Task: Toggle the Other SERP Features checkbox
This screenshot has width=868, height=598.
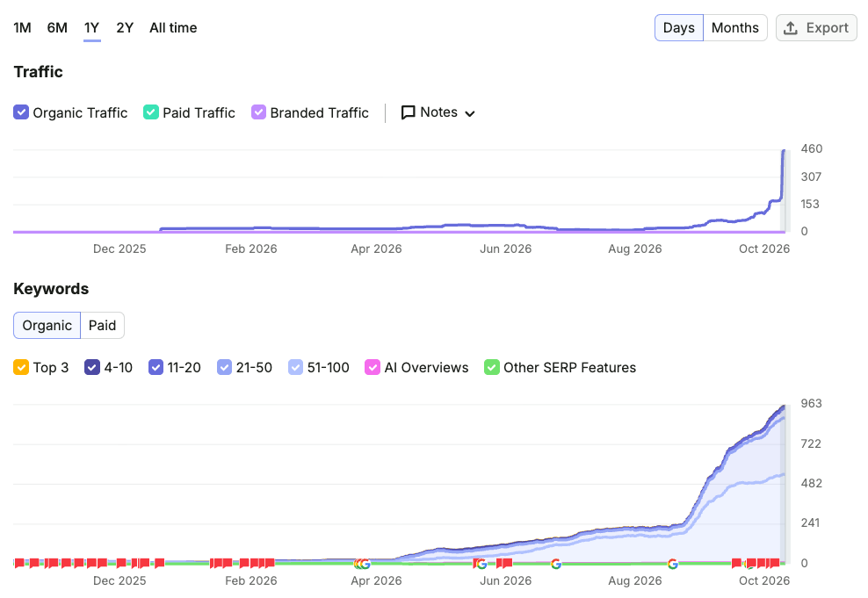Action: 492,367
